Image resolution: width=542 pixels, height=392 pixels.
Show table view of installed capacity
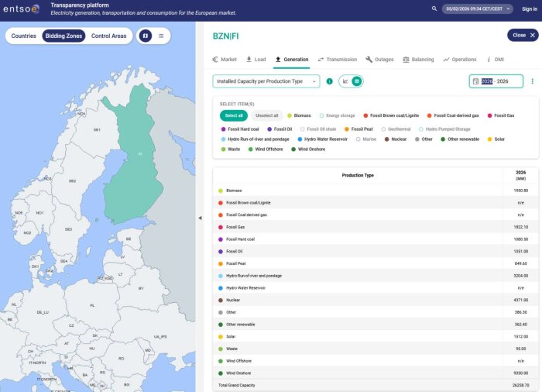[357, 81]
